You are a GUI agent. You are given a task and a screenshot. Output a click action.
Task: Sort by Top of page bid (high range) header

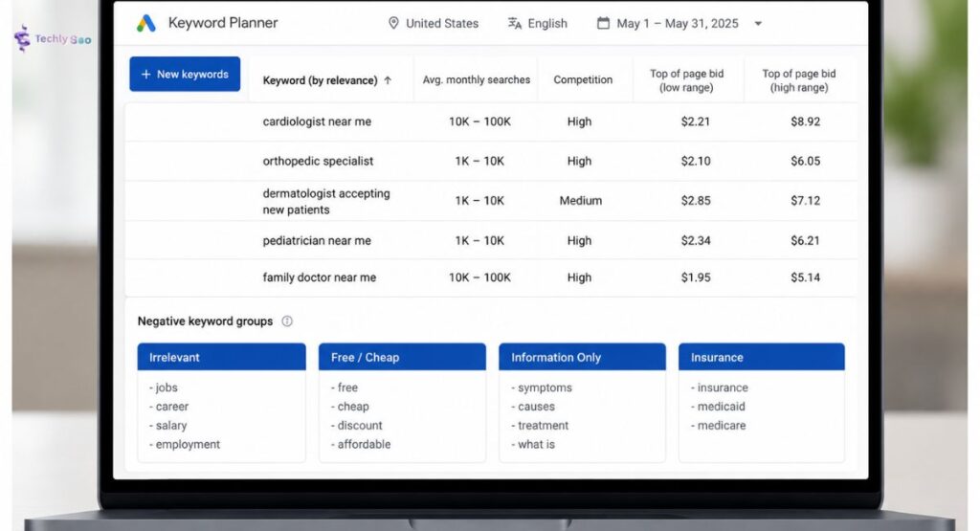799,80
